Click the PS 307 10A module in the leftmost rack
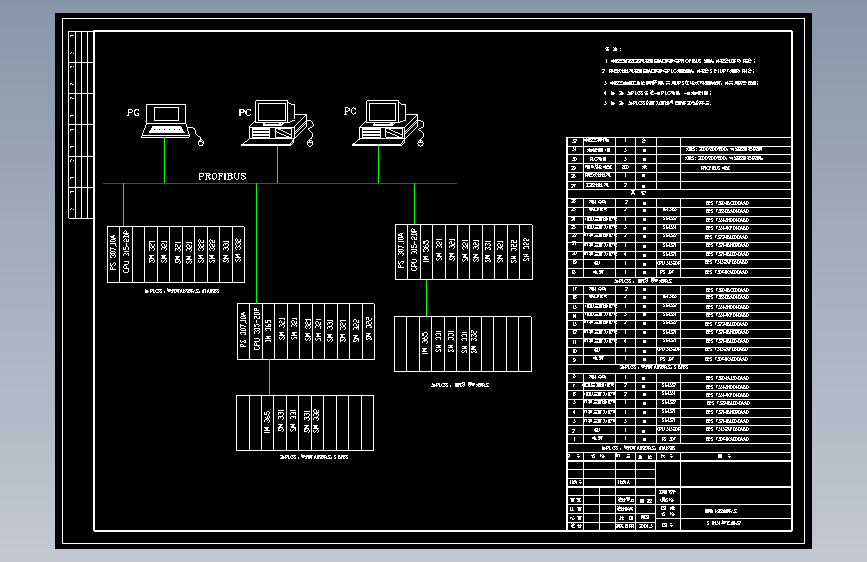Image resolution: width=867 pixels, height=562 pixels. click(x=113, y=254)
